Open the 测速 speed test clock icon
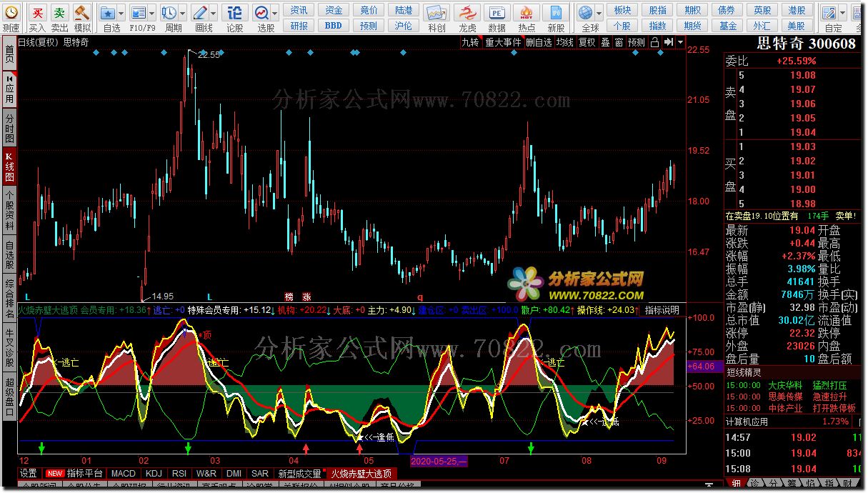 pos(10,13)
